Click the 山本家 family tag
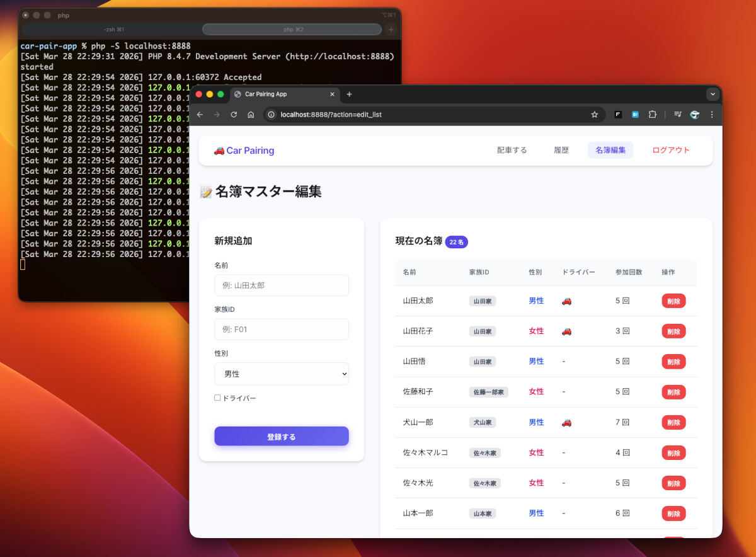The width and height of the screenshot is (756, 557). (483, 514)
